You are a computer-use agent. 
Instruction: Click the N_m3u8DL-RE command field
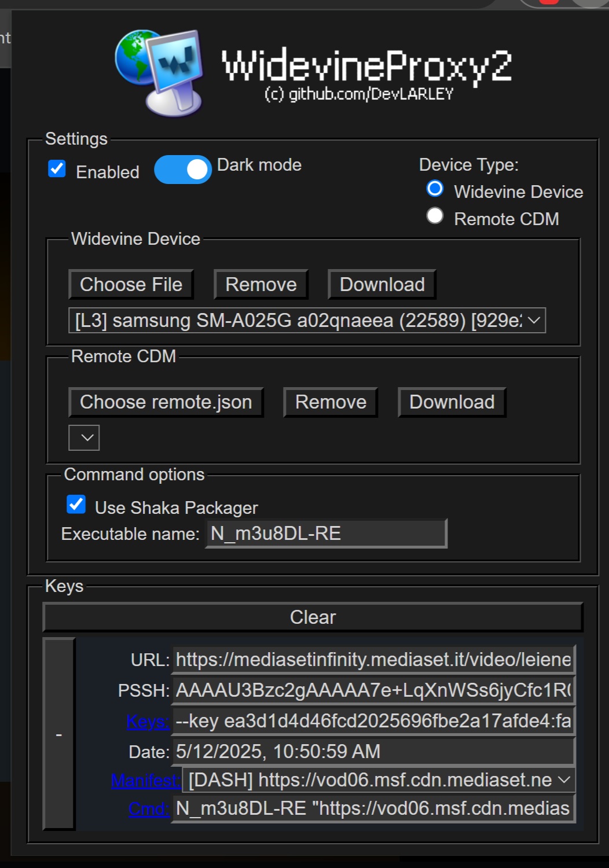[x=373, y=808]
